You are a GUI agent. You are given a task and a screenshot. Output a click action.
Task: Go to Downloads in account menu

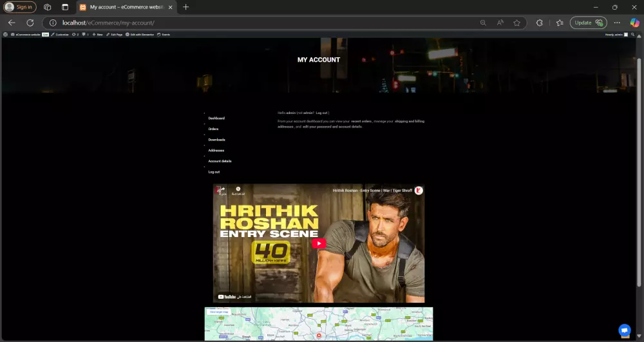pos(216,140)
